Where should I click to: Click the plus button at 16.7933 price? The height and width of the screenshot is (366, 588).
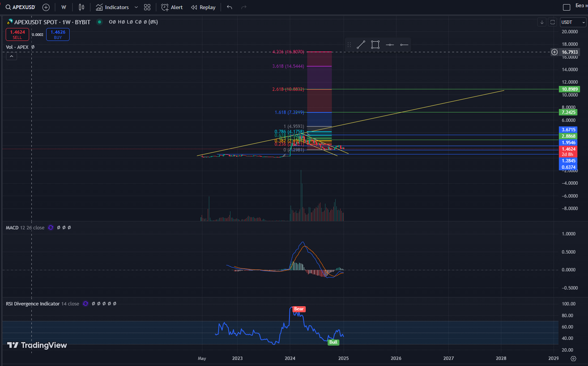(x=554, y=52)
